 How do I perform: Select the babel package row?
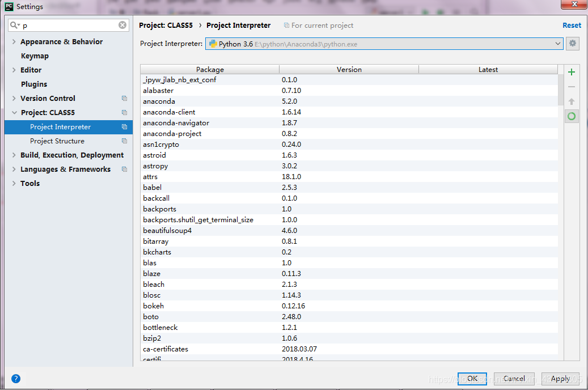point(349,188)
